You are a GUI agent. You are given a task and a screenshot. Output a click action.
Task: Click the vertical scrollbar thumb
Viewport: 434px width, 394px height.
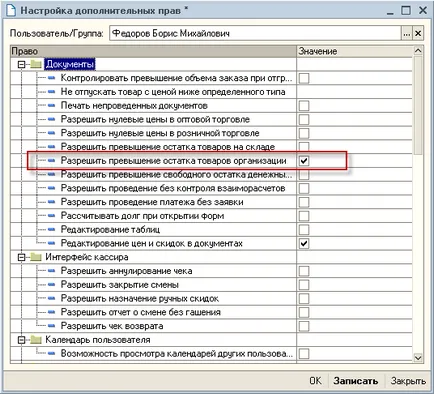pyautogui.click(x=418, y=105)
